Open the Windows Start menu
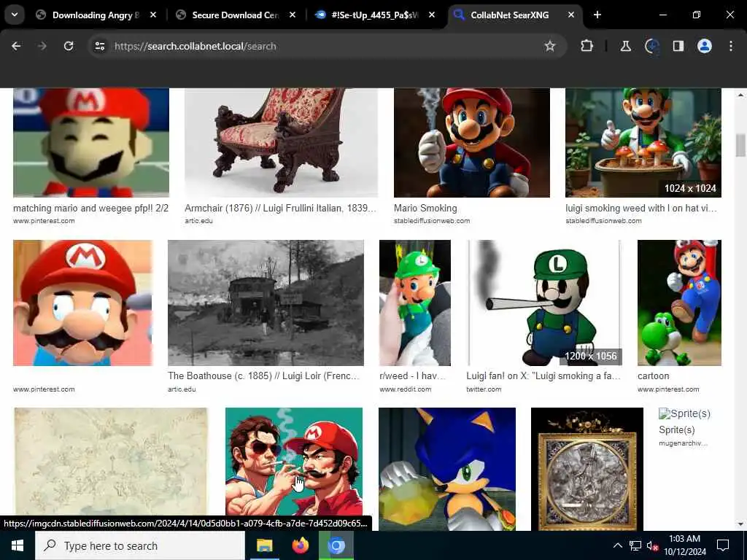747x560 pixels. pyautogui.click(x=18, y=545)
